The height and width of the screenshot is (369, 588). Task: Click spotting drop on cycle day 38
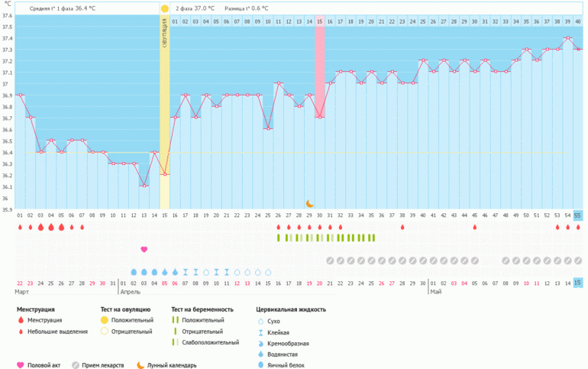[x=402, y=227]
